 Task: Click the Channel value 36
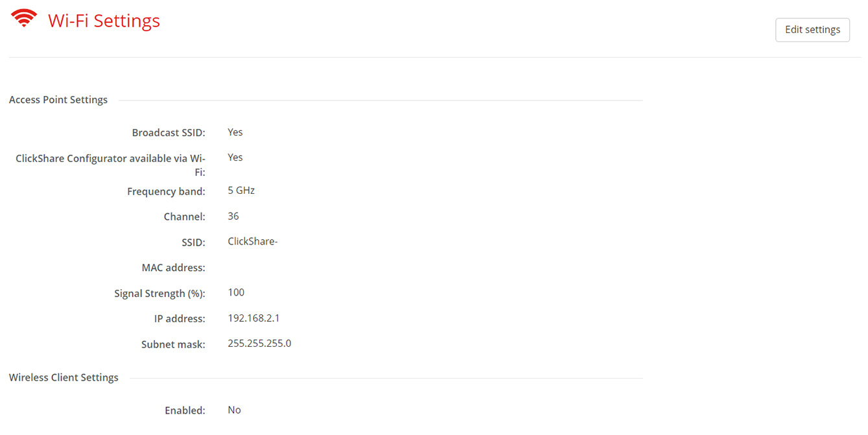coord(233,216)
